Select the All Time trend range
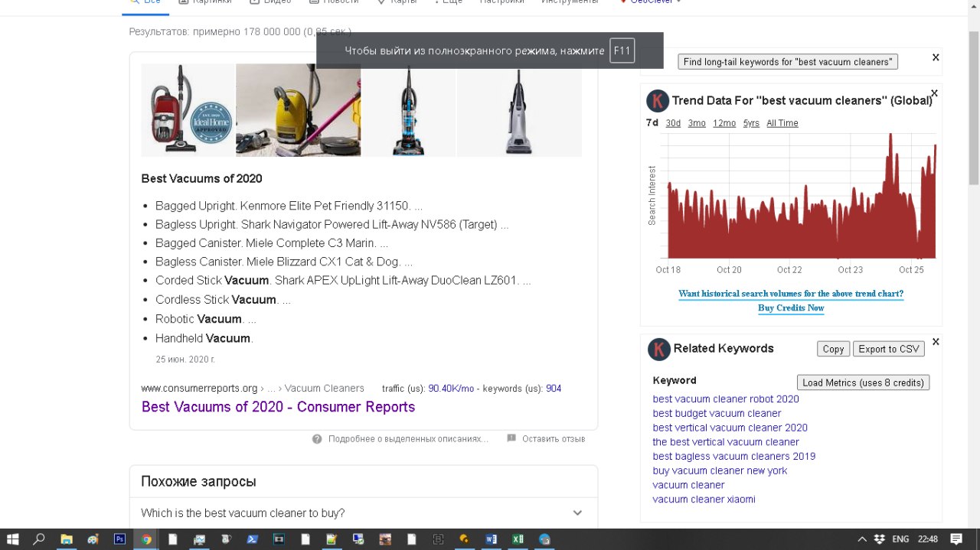Viewport: 980px width, 550px height. point(782,123)
